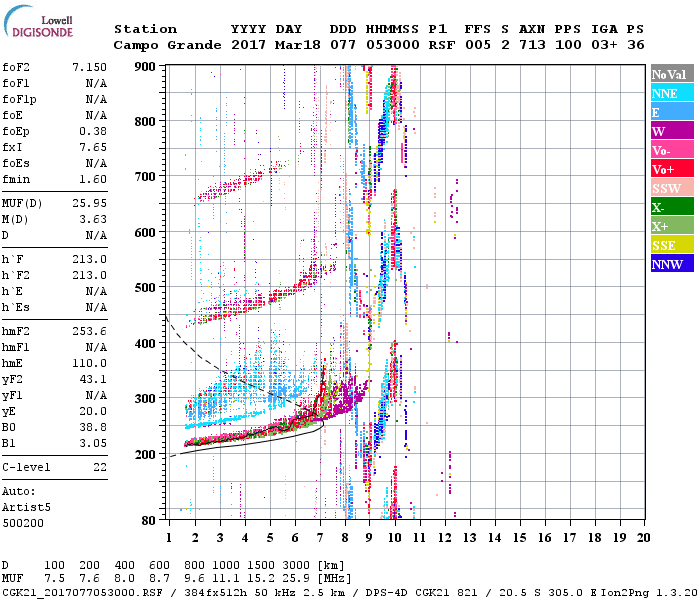Click the 500200 version number
The width and height of the screenshot is (700, 600).
[x=23, y=523]
